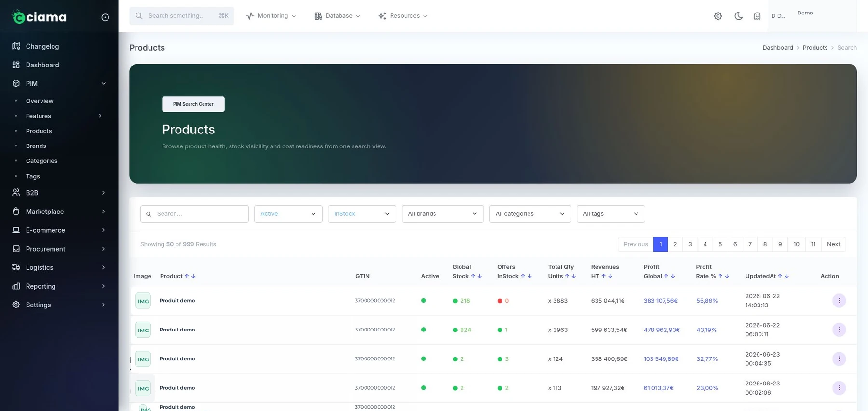
Task: Expand the Logistics sidebar section
Action: [59, 267]
